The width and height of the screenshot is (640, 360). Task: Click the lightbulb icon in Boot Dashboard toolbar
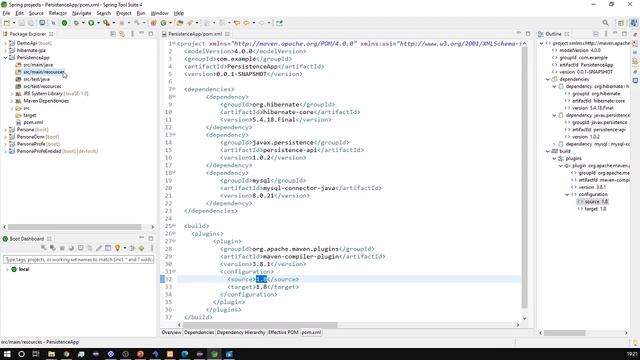tap(118, 248)
